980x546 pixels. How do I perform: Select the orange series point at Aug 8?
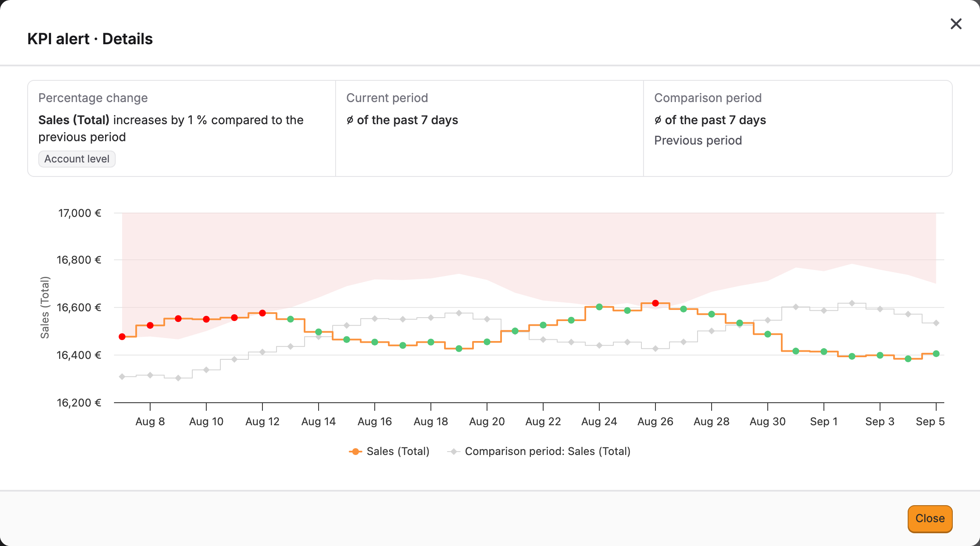[150, 325]
